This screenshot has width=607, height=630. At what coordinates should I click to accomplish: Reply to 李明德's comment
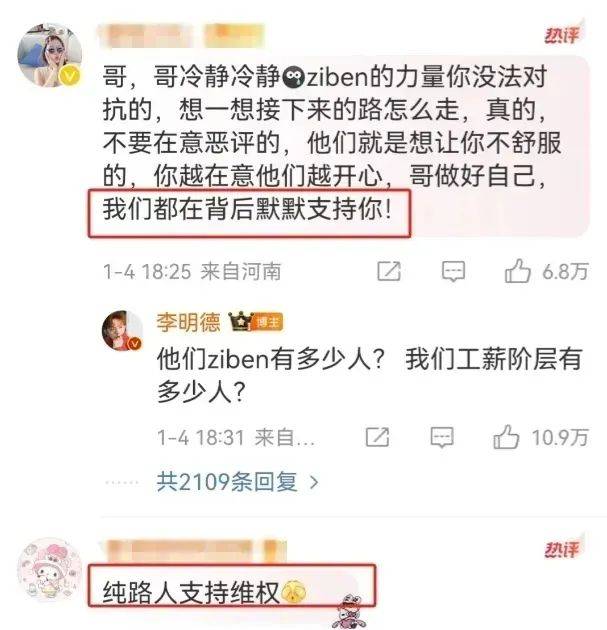[442, 438]
